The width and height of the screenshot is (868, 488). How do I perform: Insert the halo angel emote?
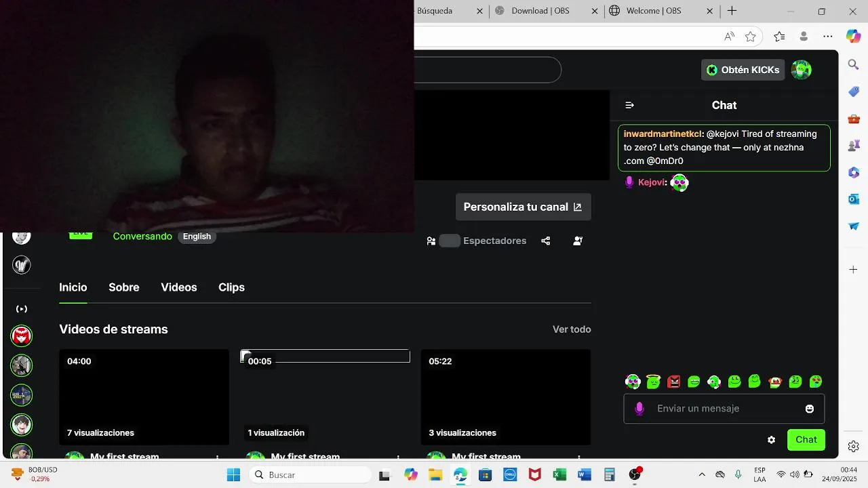point(653,382)
